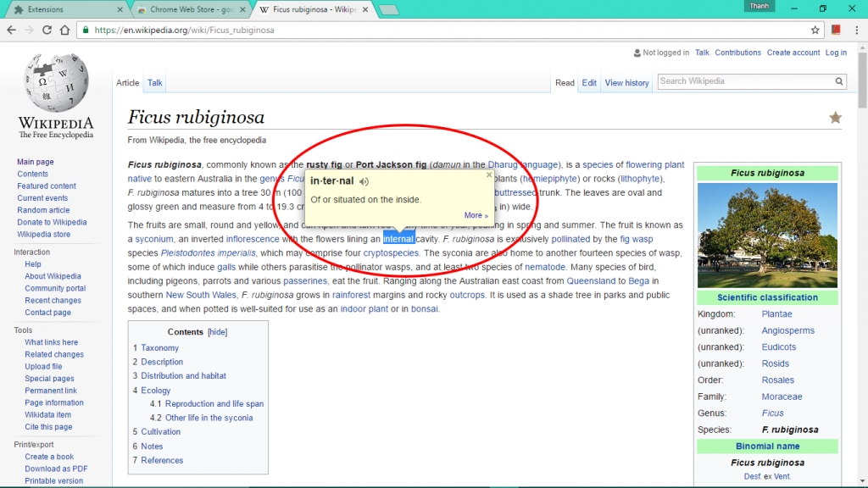Screen dimensions: 868x488
Task: Open Donate to Wikipedia link
Action: point(52,223)
